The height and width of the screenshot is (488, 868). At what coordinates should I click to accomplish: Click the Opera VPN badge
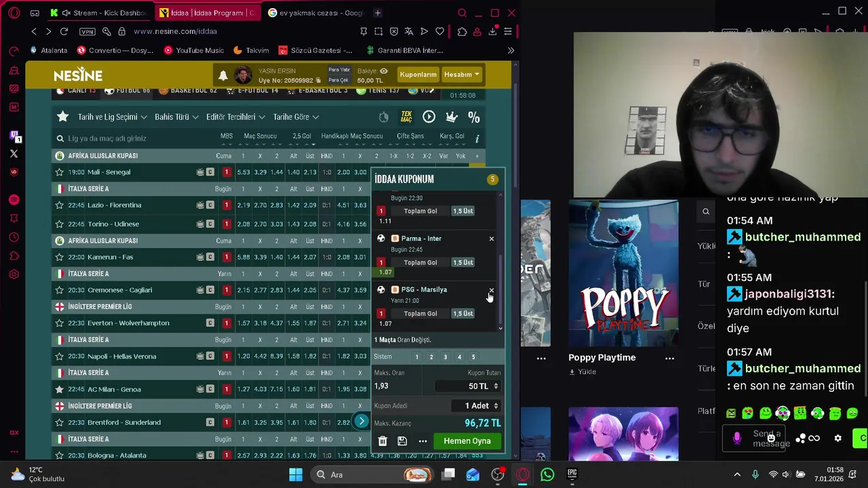(87, 31)
